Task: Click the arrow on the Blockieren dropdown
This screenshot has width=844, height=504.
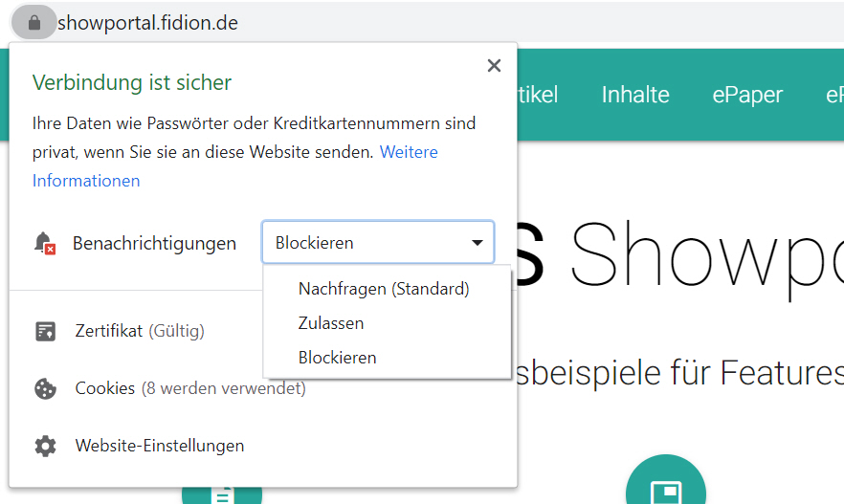Action: [x=478, y=243]
